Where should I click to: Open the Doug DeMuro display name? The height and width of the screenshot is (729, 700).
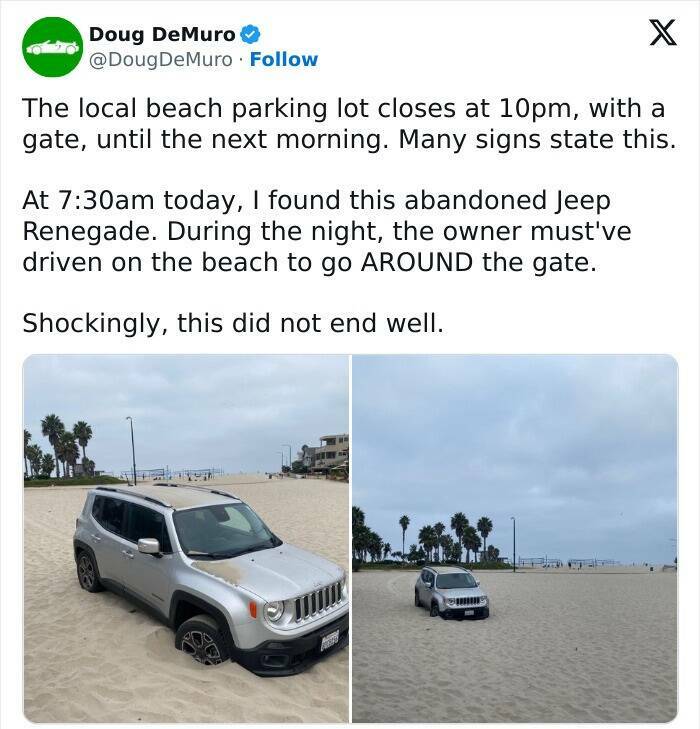click(x=162, y=35)
